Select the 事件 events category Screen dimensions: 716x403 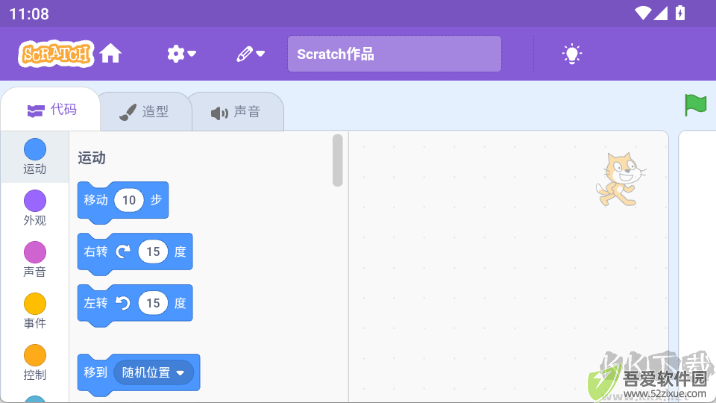[x=35, y=311]
